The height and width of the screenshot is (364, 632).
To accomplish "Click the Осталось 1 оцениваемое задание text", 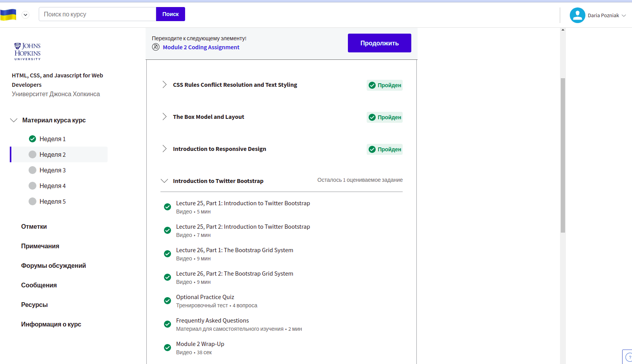I will pyautogui.click(x=360, y=180).
